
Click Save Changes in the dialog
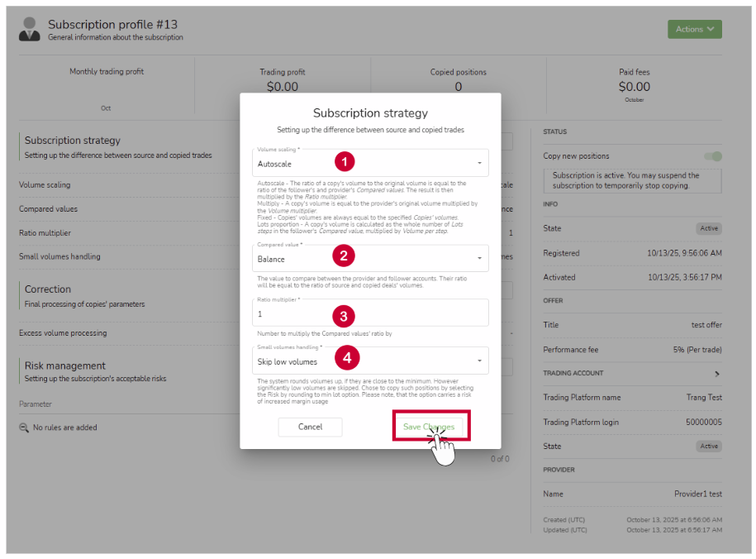[429, 427]
